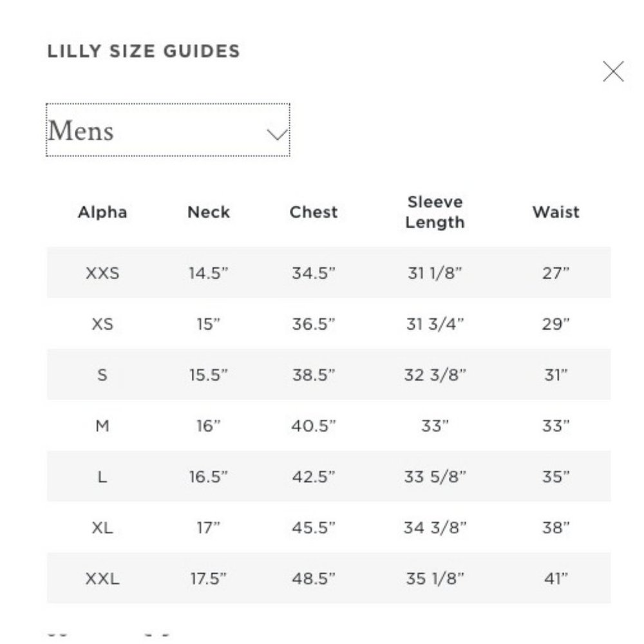Open the Mens size category dropdown
The width and height of the screenshot is (644, 644).
167,131
